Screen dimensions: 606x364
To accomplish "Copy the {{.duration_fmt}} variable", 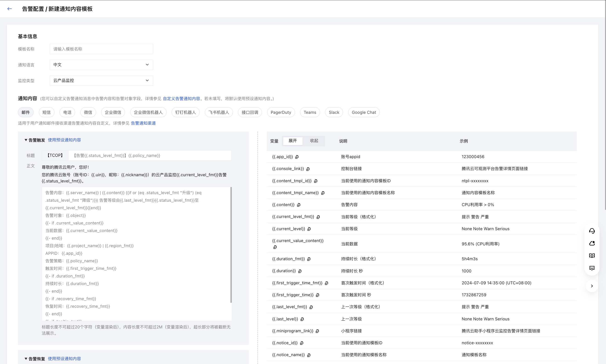I will (309, 259).
